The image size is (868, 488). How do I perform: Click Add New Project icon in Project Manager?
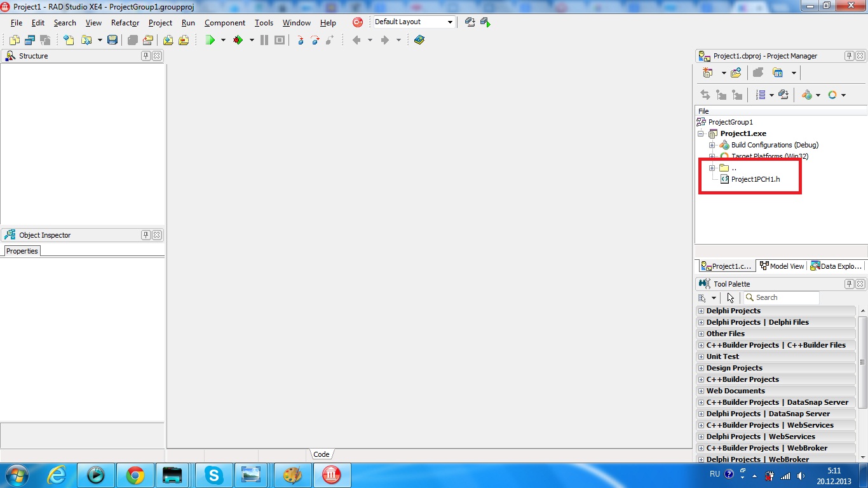pyautogui.click(x=708, y=73)
